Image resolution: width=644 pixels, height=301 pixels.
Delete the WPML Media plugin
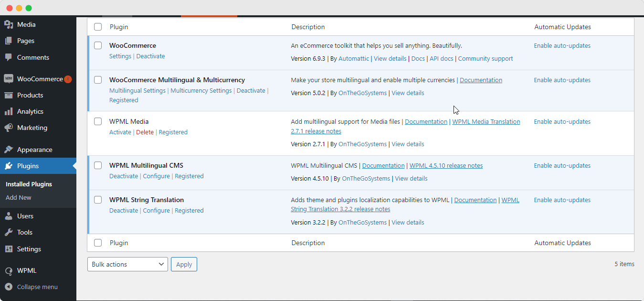(145, 132)
